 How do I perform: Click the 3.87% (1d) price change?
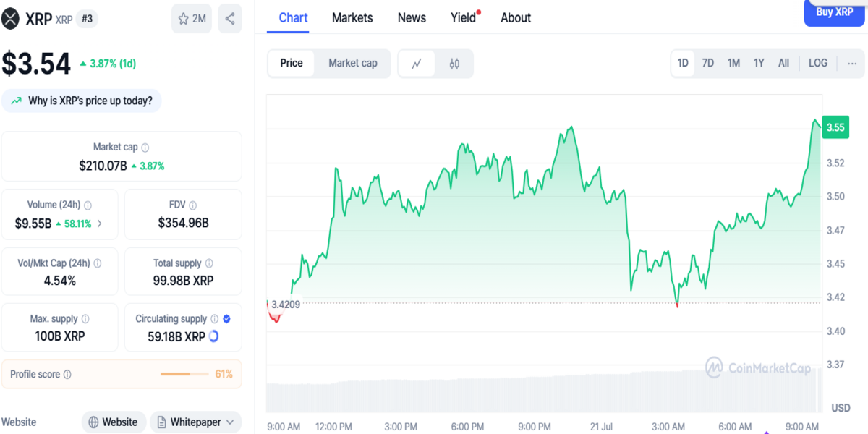[108, 64]
